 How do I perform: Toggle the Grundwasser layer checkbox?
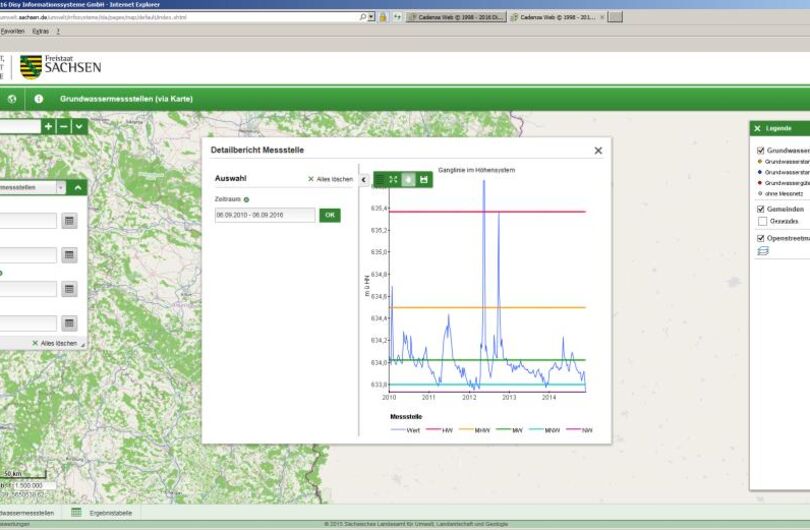pos(761,151)
